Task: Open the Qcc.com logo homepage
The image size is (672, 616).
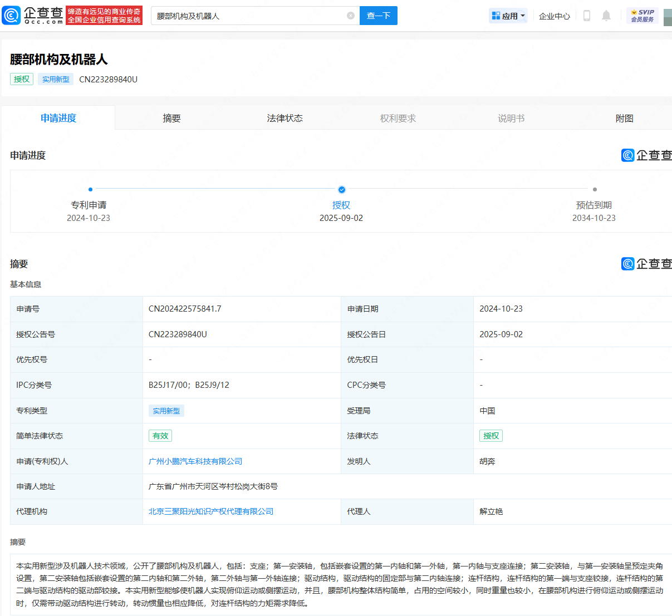Action: (33, 16)
